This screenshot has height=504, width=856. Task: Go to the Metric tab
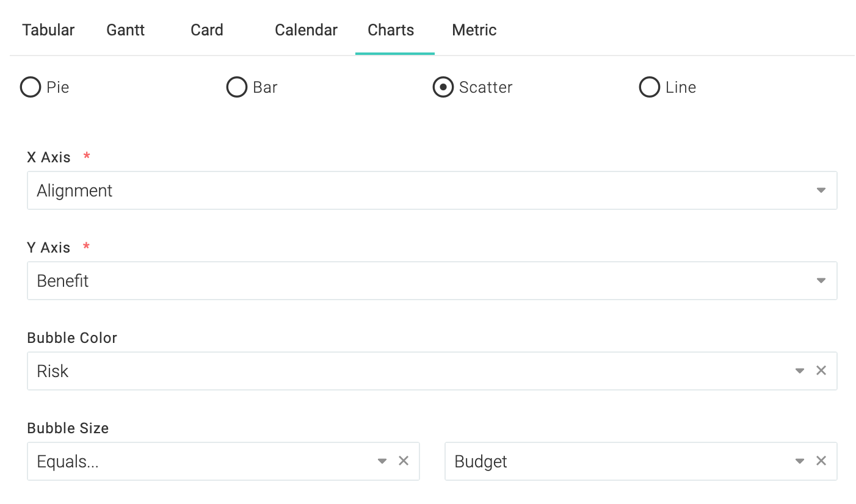pos(474,30)
